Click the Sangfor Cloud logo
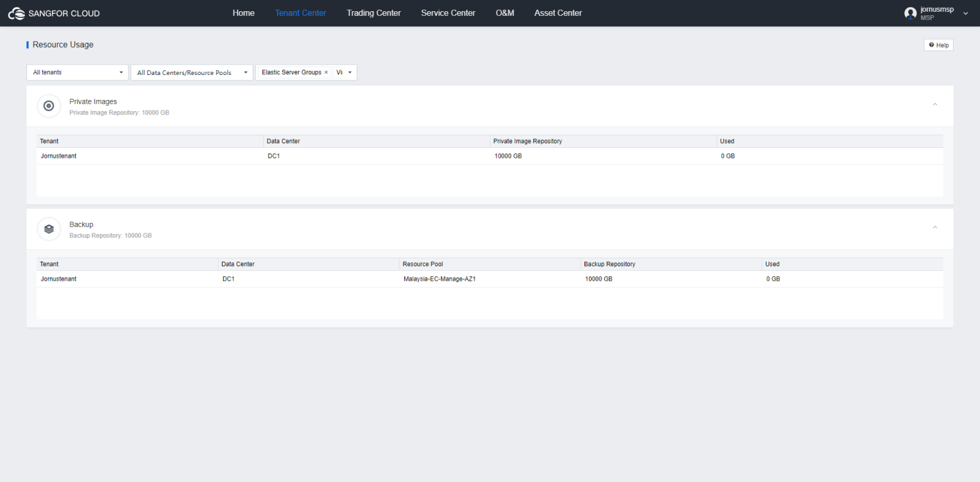The image size is (980, 482). click(x=54, y=13)
